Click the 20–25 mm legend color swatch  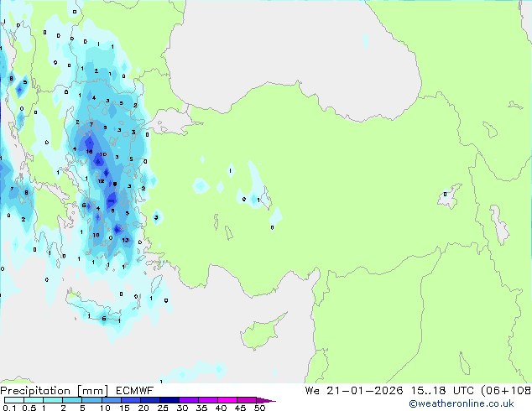pos(149,400)
